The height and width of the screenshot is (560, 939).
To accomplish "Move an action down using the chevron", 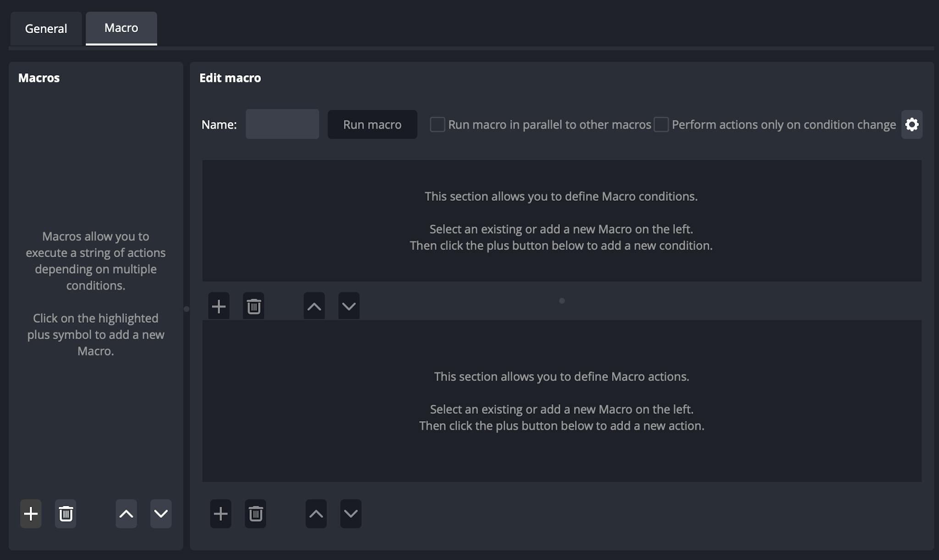I will tap(351, 514).
